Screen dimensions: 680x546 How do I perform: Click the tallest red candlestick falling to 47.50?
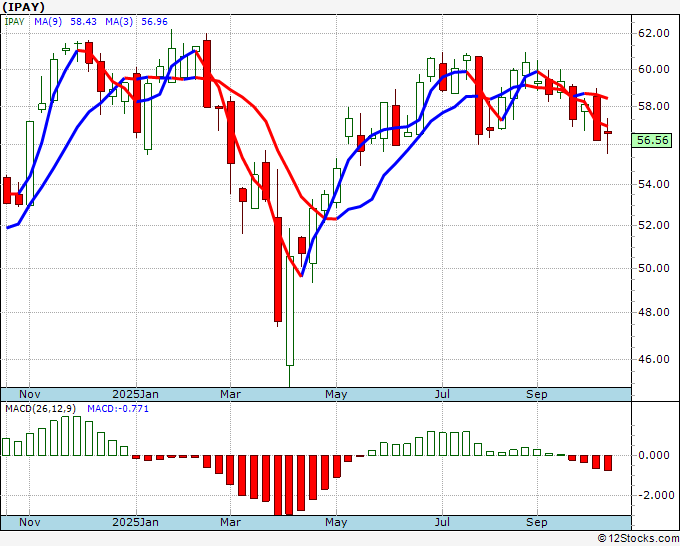tap(278, 269)
